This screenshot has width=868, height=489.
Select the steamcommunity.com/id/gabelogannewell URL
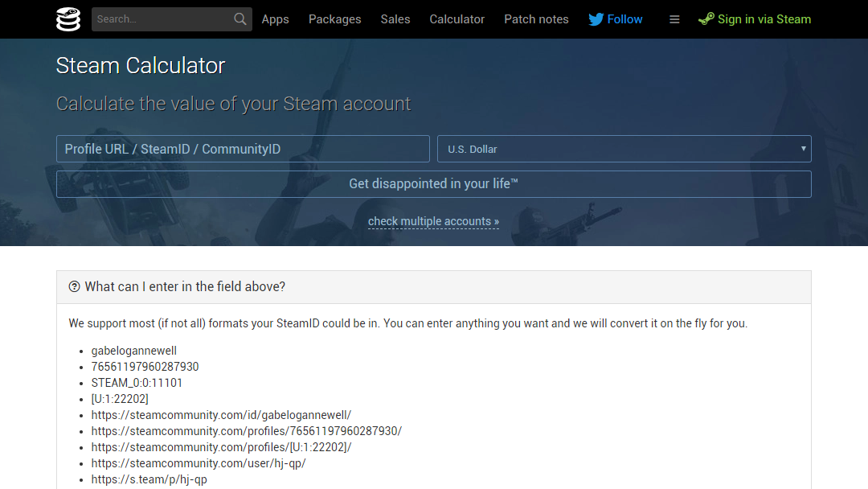(222, 415)
